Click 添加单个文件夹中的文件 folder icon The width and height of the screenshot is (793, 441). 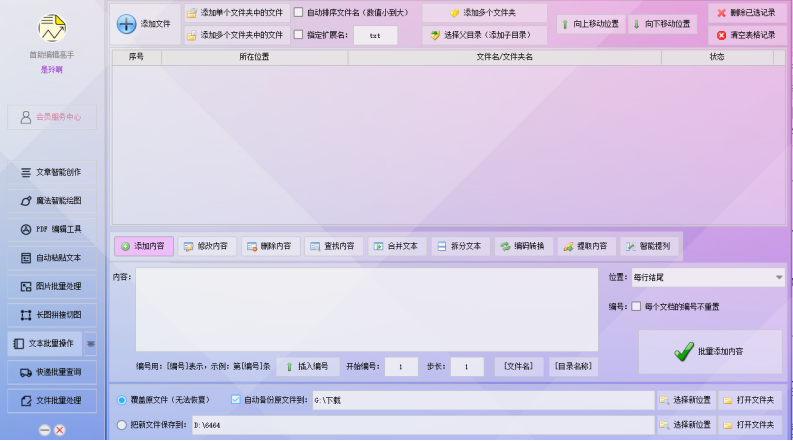pos(192,13)
